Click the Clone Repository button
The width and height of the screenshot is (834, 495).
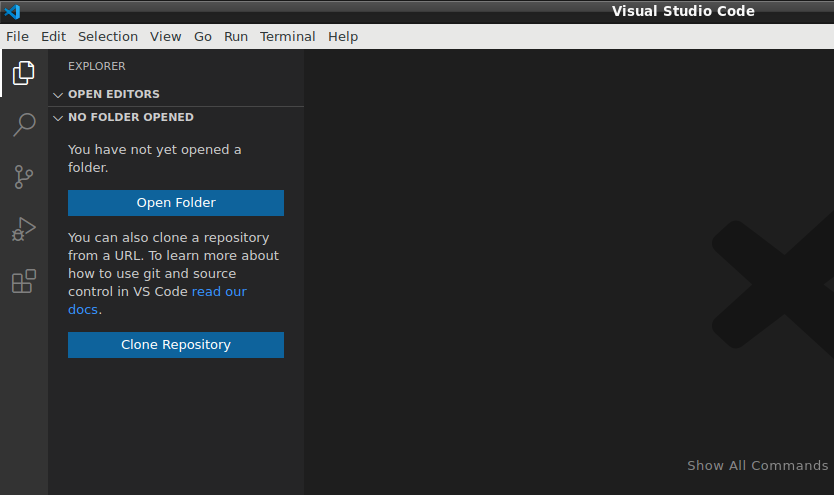coord(176,345)
